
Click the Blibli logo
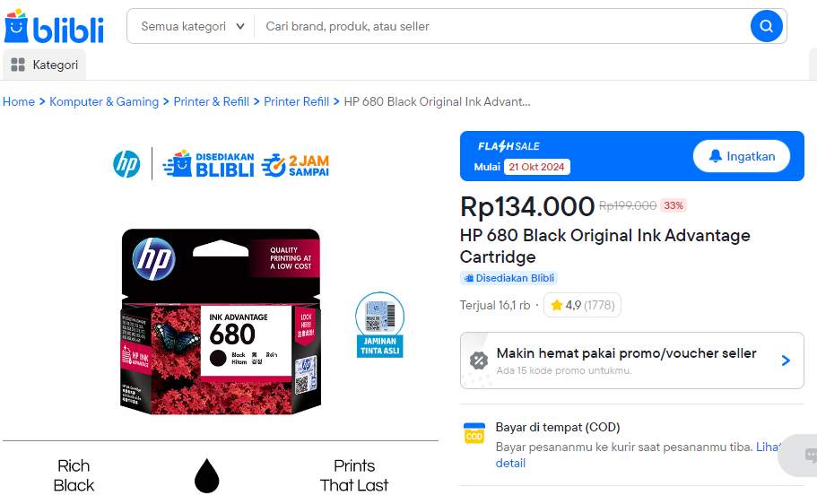click(54, 27)
